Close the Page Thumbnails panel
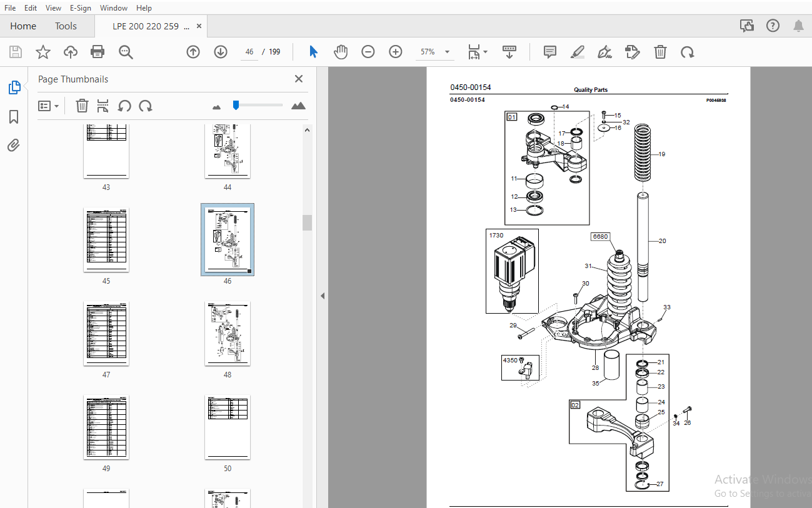The height and width of the screenshot is (508, 812). pyautogui.click(x=299, y=79)
